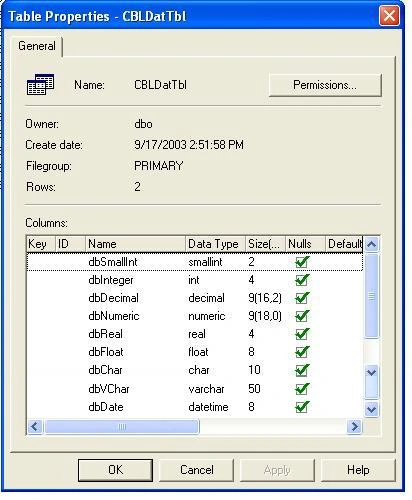The width and height of the screenshot is (412, 500).
Task: Toggle Nulls checkmark for dbDate
Action: coord(302,407)
